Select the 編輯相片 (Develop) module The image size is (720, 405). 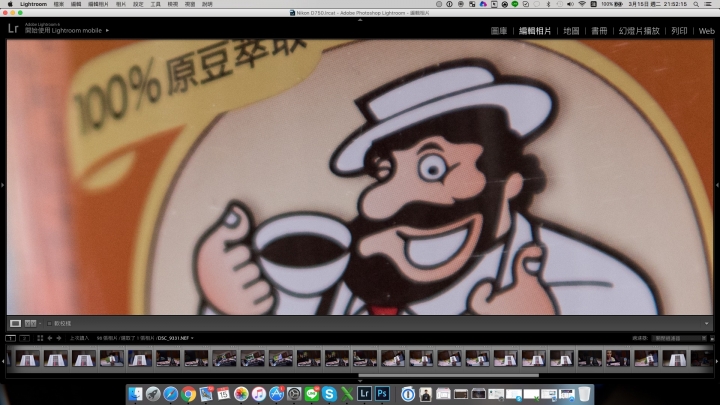coord(535,31)
